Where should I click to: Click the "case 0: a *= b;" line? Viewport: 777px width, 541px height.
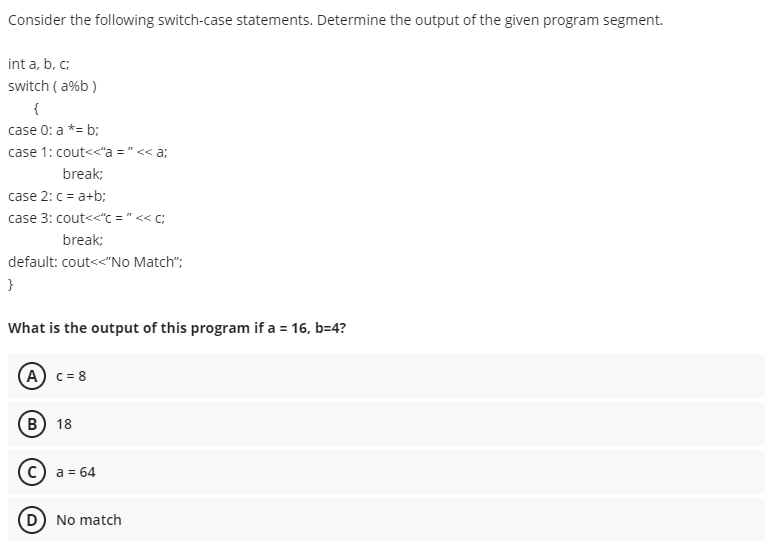(x=54, y=130)
